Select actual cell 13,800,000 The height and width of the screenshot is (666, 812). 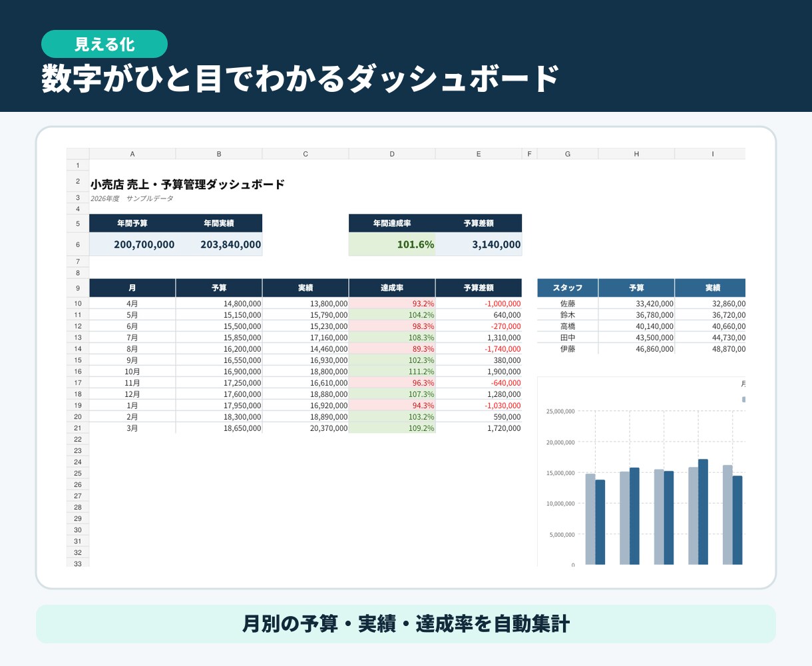point(305,304)
